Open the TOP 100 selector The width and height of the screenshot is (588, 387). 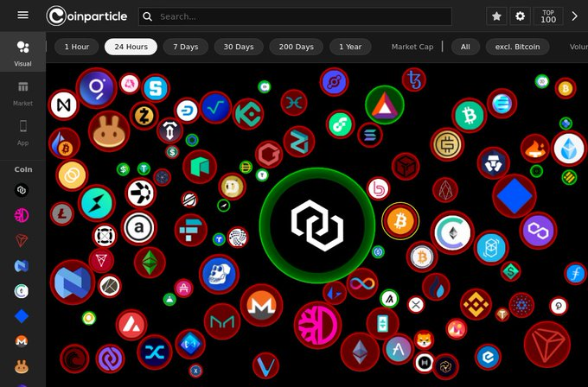548,16
